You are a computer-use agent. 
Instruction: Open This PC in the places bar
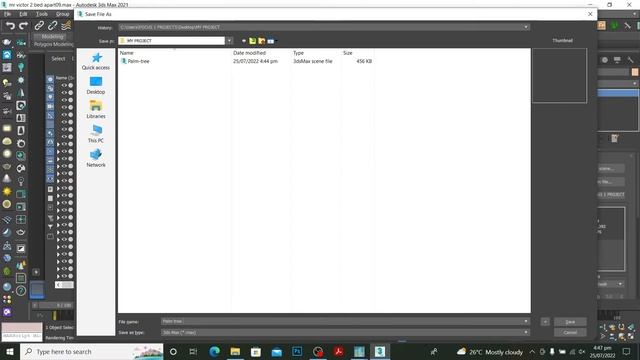(96, 134)
